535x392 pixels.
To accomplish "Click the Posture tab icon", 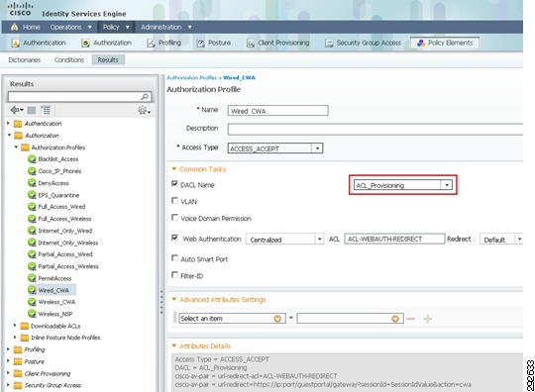I will click(x=201, y=43).
